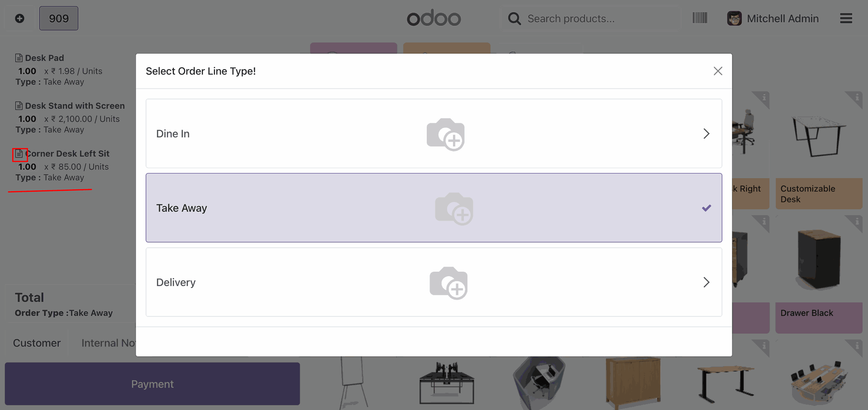Click info corner icon on Customizable Desk
868x410 pixels.
(856, 98)
